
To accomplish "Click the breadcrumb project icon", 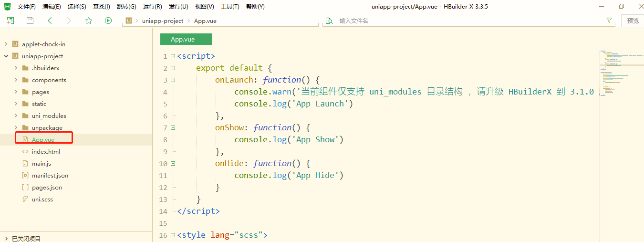I will click(129, 21).
